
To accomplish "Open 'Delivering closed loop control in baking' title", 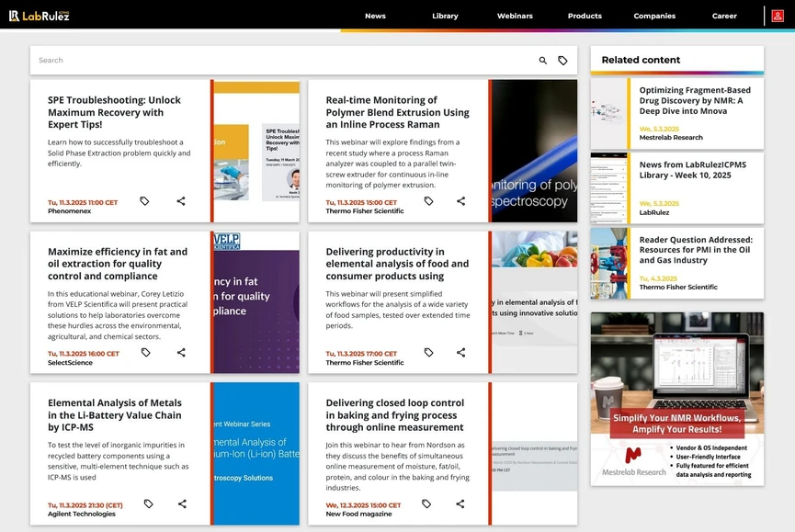I will [394, 415].
